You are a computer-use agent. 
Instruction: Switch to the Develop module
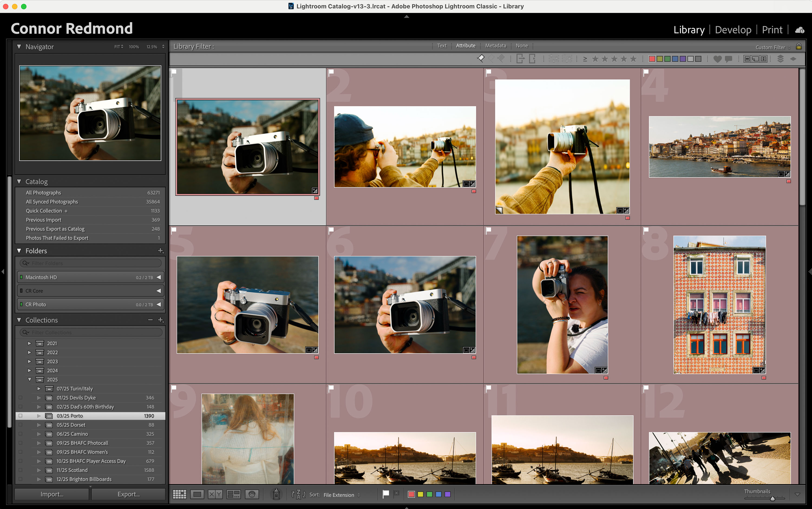tap(733, 30)
